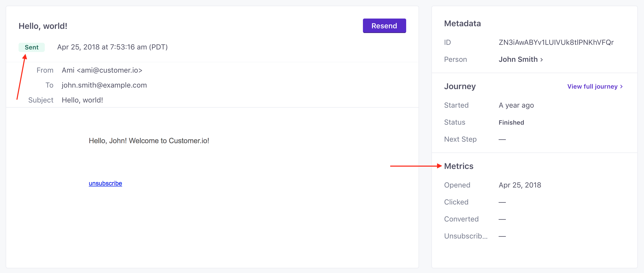Click the sent timestamp Apr 25, 2018
This screenshot has width=644, height=273.
112,47
